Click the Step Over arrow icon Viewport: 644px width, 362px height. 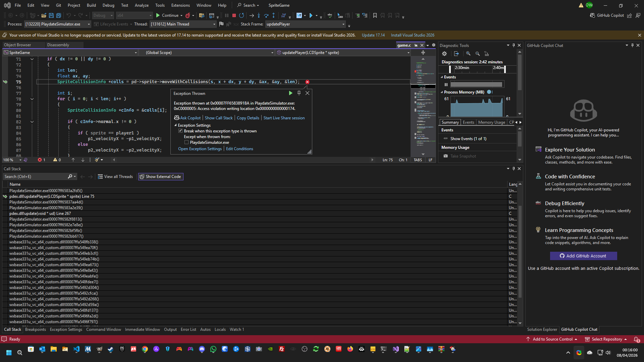266,15
